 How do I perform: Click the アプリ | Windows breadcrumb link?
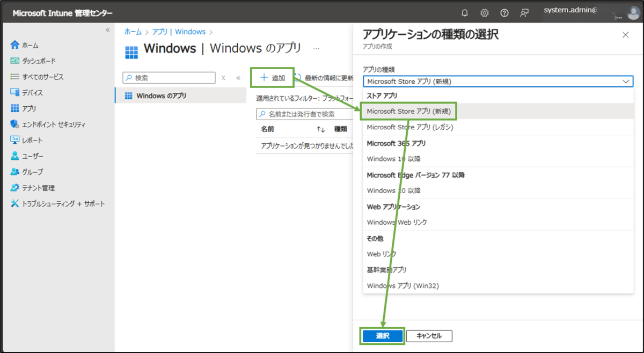[x=179, y=32]
